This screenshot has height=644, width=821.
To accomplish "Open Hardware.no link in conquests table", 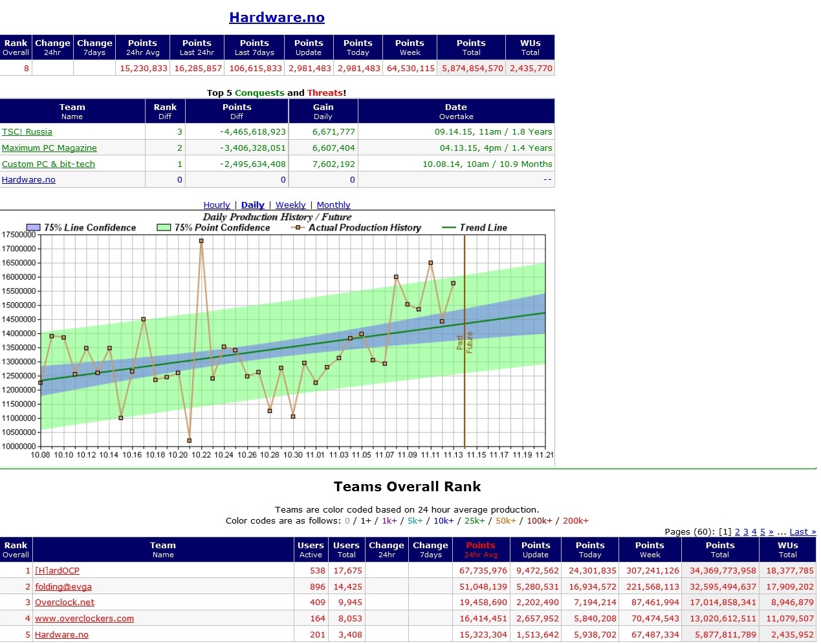I will pos(28,179).
